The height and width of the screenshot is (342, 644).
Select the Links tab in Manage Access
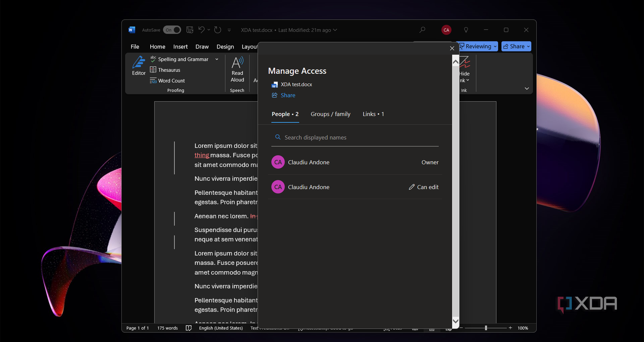(374, 114)
